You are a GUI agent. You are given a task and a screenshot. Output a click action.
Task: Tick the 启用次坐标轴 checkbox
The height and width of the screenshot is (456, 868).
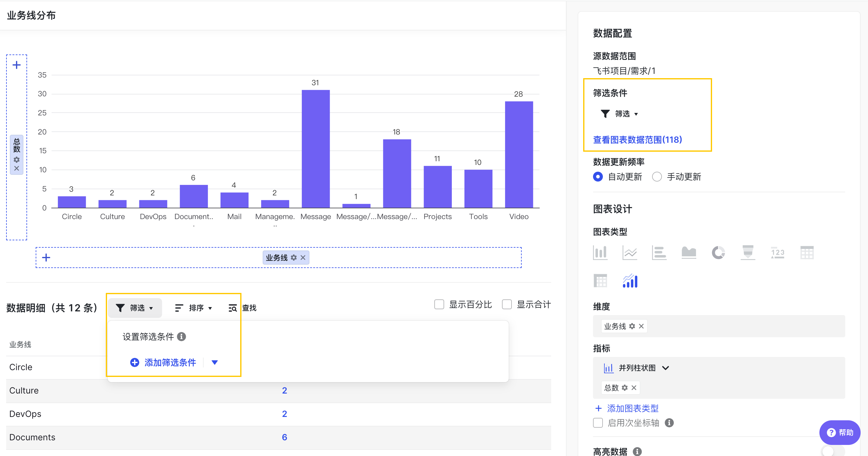tap(598, 423)
